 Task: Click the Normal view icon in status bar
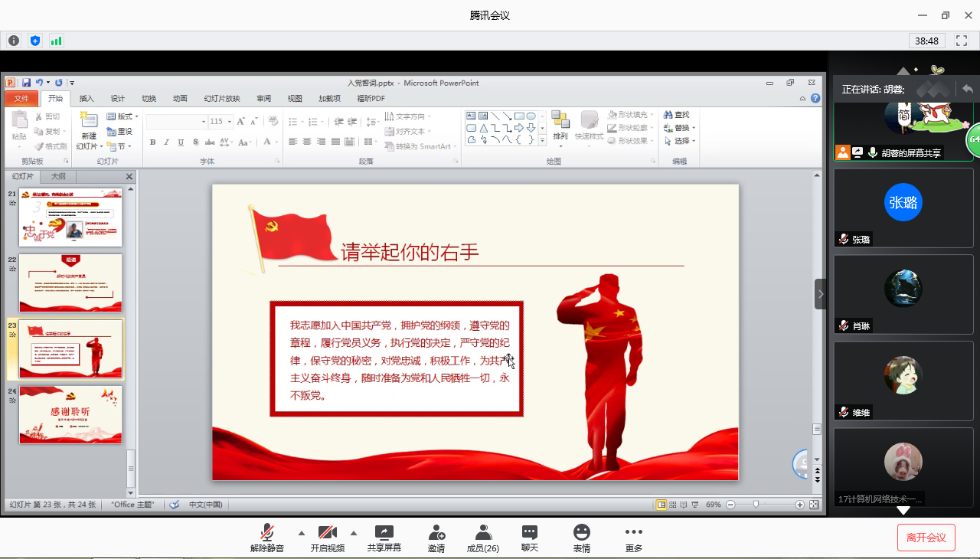point(661,505)
